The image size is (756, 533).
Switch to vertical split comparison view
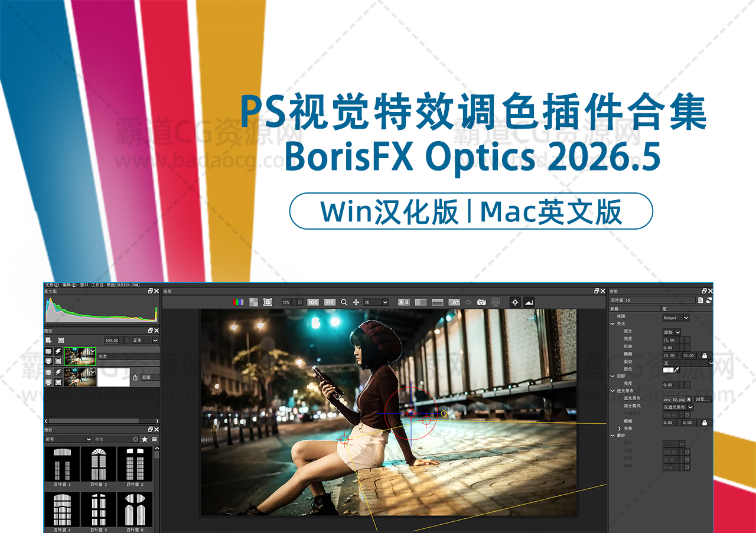pos(438,302)
